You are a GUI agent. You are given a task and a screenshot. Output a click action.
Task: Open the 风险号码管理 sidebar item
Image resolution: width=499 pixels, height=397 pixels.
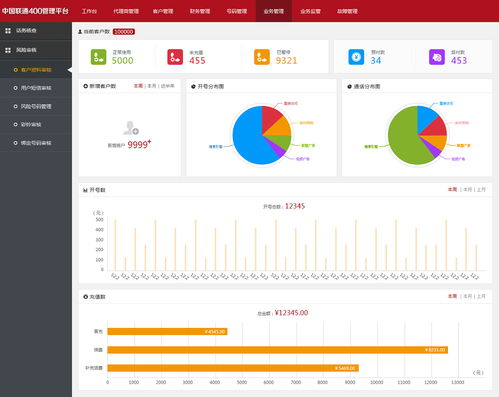[x=36, y=106]
